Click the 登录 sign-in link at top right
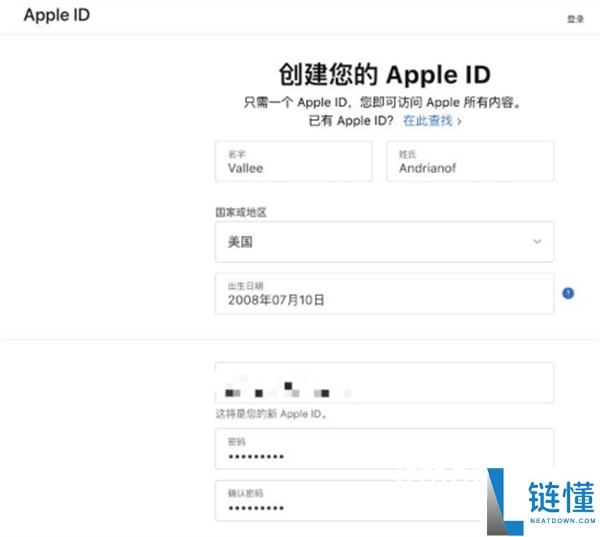 575,19
